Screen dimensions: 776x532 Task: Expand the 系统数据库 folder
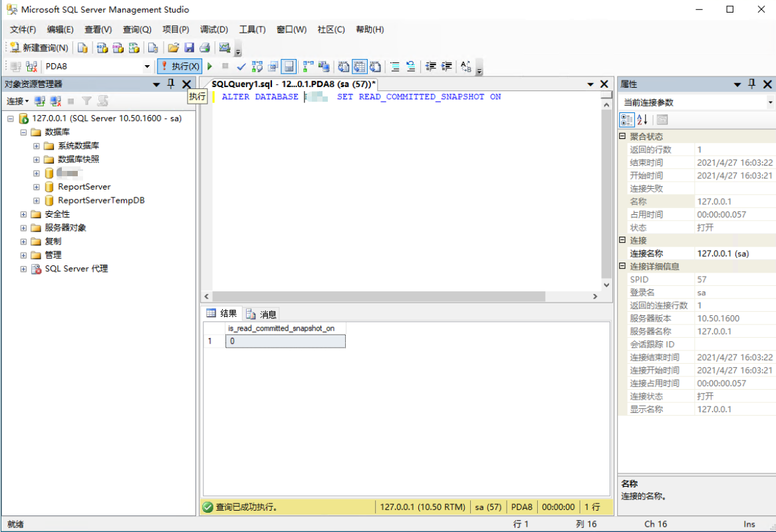(36, 146)
